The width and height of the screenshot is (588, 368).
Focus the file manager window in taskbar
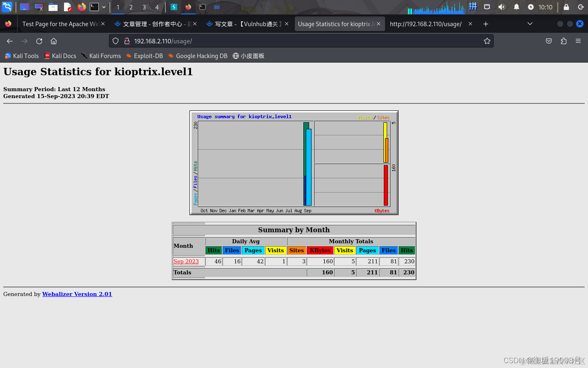click(217, 7)
